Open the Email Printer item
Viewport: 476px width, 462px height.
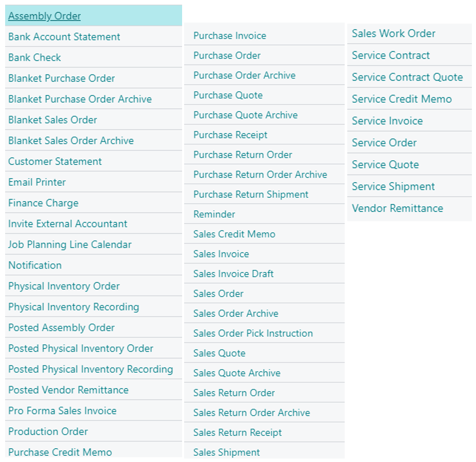point(36,182)
